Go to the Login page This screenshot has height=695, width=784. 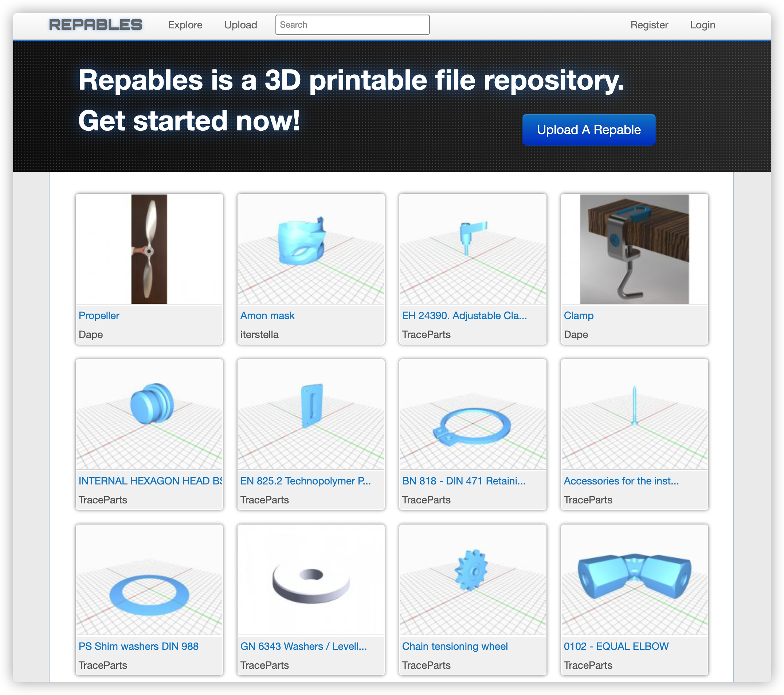click(x=703, y=24)
